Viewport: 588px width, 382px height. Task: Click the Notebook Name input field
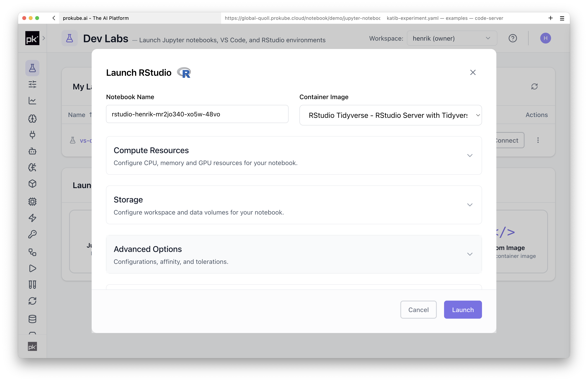pos(197,114)
